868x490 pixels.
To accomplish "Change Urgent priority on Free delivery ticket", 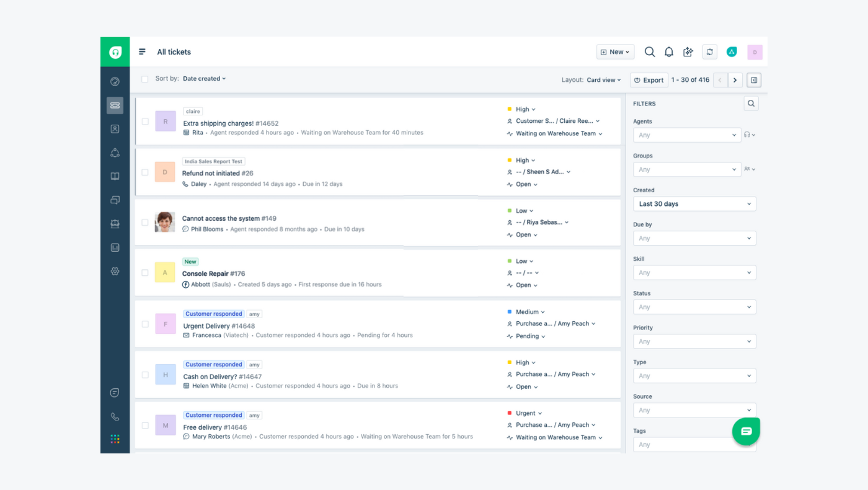I will pyautogui.click(x=525, y=413).
